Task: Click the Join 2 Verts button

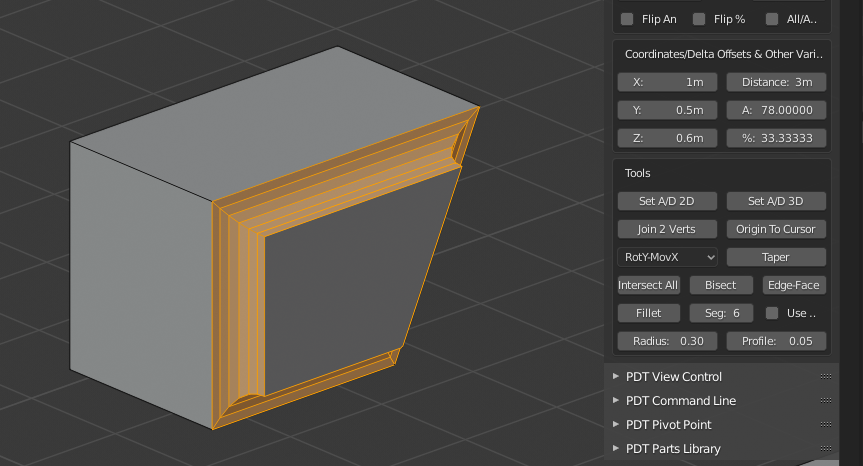Action: pos(667,229)
